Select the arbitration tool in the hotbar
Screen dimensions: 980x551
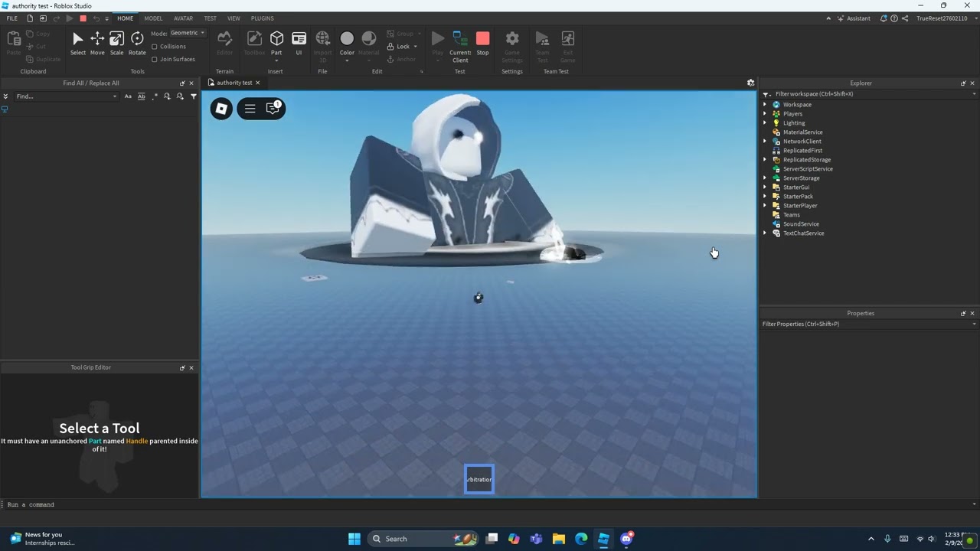(479, 479)
